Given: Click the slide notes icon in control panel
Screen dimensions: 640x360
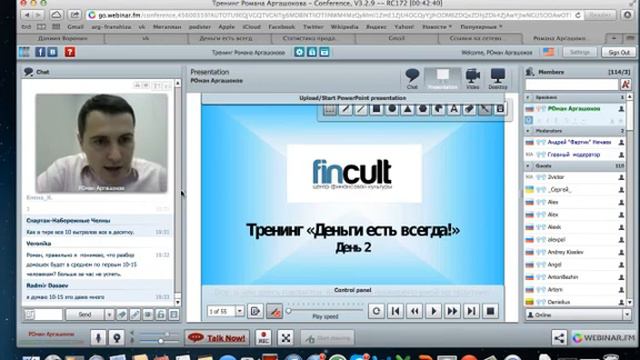Looking at the screenshot, I should pos(255,311).
